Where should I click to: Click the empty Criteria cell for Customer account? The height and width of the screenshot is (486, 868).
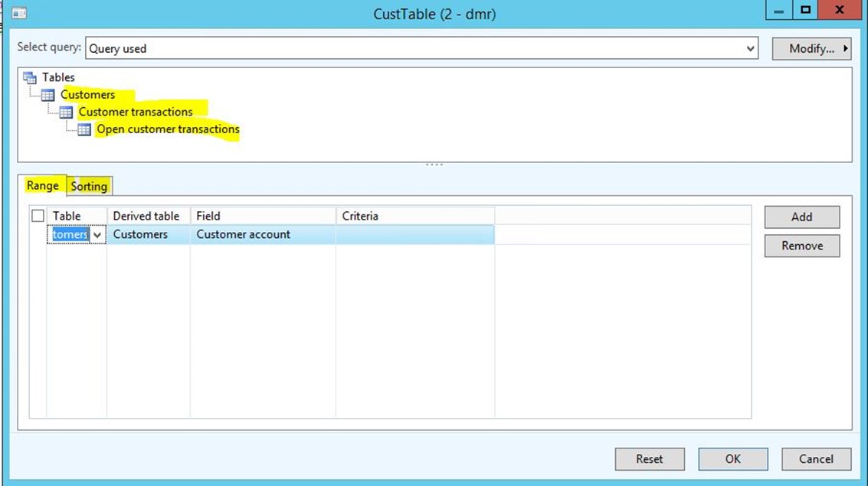pyautogui.click(x=415, y=234)
